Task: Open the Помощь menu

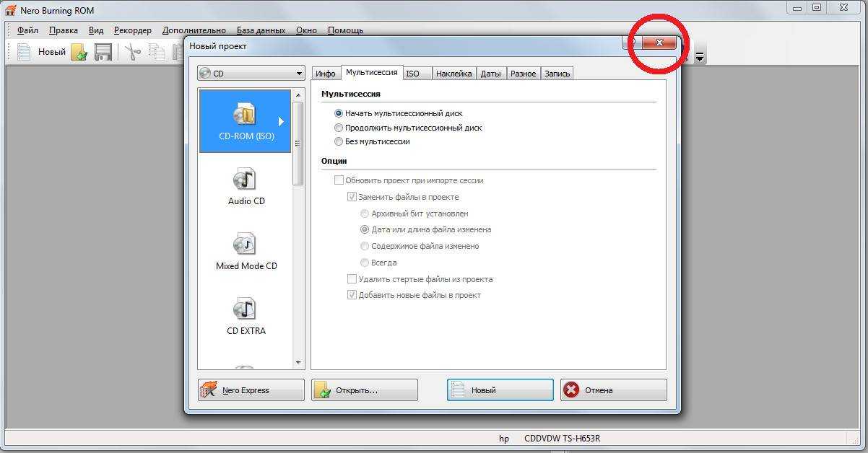Action: point(345,30)
